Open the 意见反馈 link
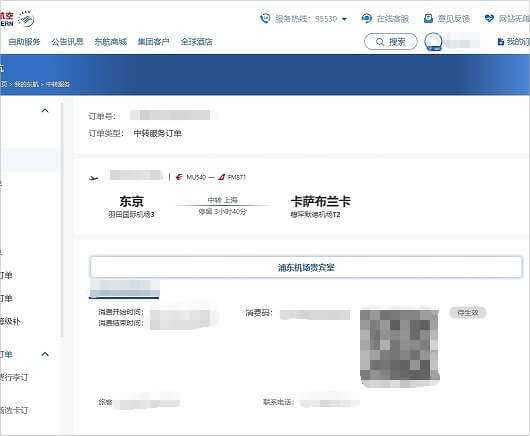Image resolution: width=530 pixels, height=436 pixels. pos(454,19)
